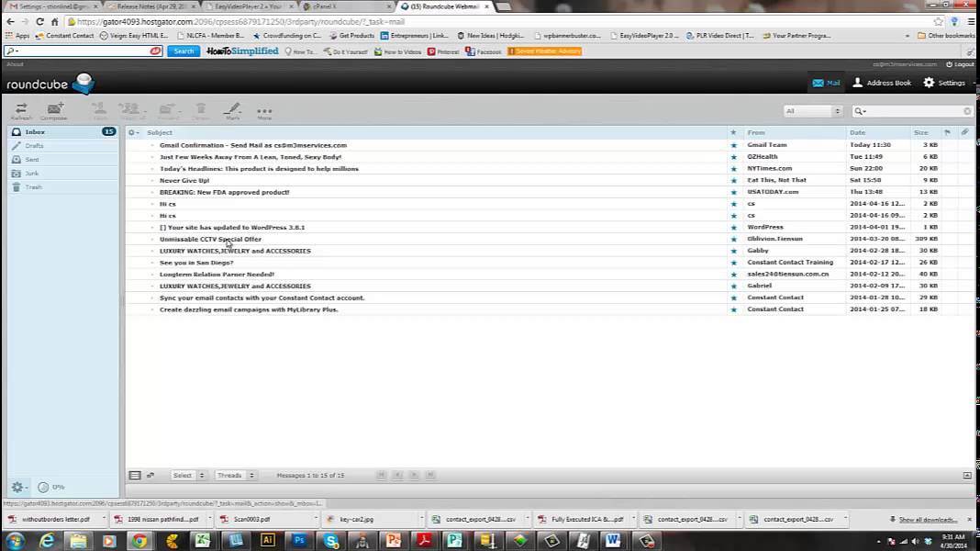Click the search button in the browser toolbar
Viewport: 980px width, 551px height.
(x=184, y=51)
